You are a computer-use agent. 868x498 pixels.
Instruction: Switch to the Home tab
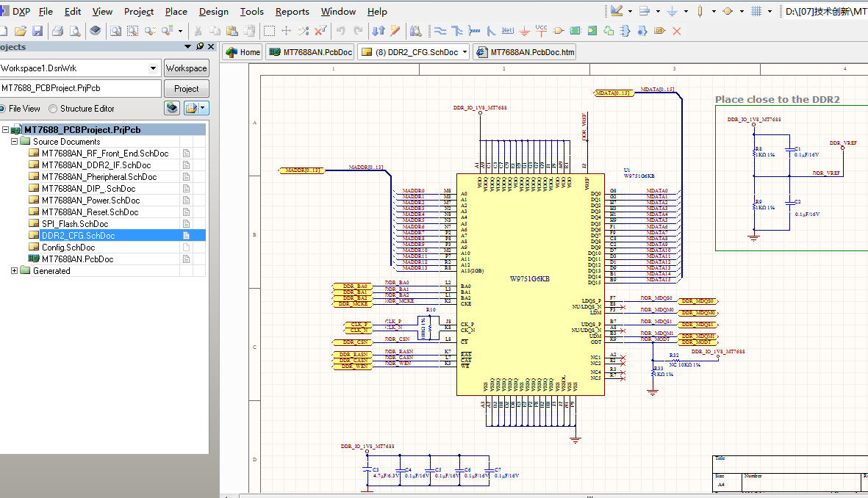tap(243, 52)
